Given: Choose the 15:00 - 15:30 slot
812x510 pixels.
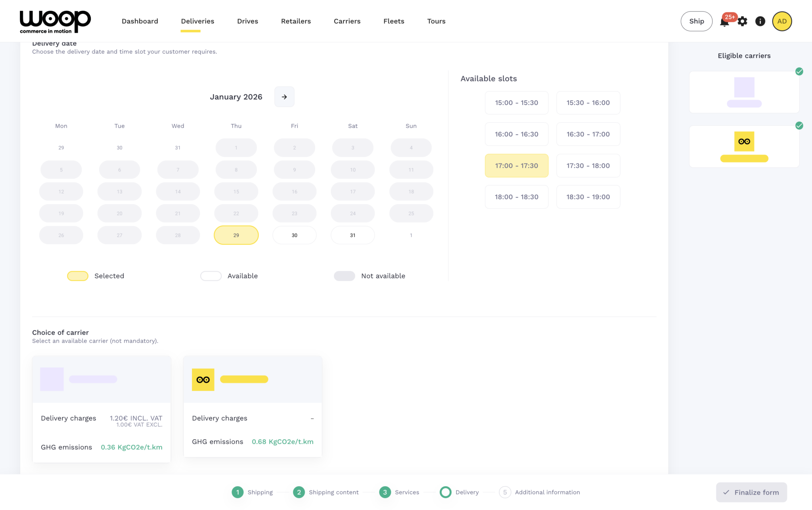Looking at the screenshot, I should [516, 103].
